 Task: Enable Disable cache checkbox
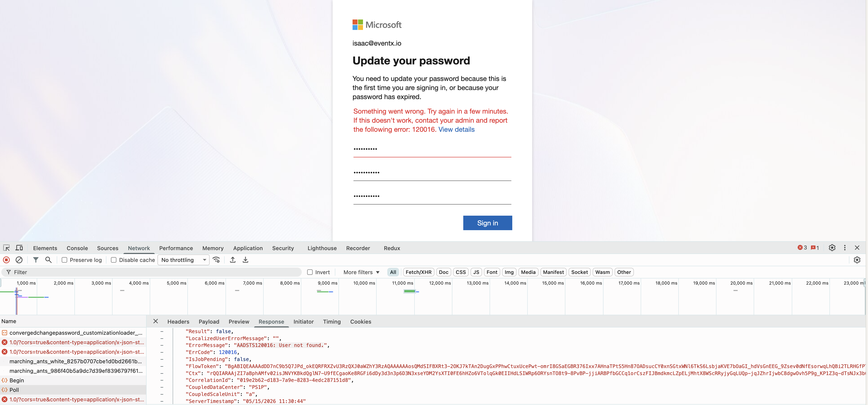click(114, 260)
